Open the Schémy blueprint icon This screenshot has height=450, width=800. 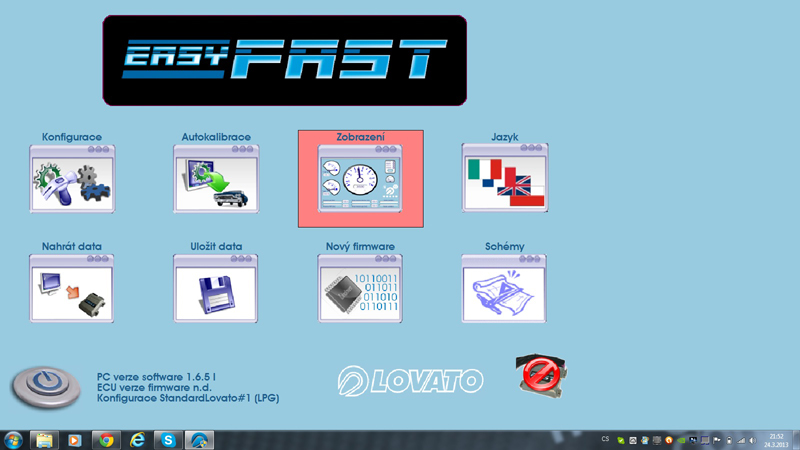point(504,289)
